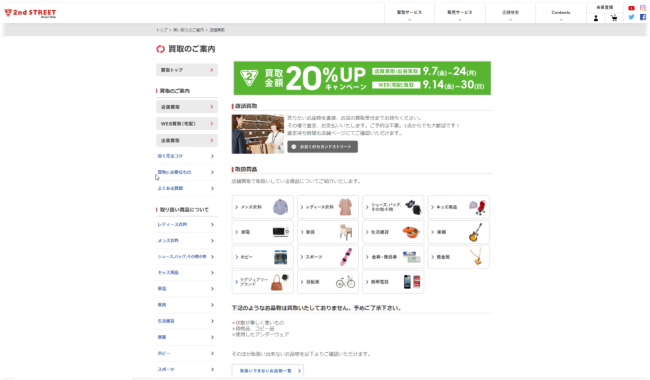Click the dark gray nearby store search button

click(x=323, y=147)
